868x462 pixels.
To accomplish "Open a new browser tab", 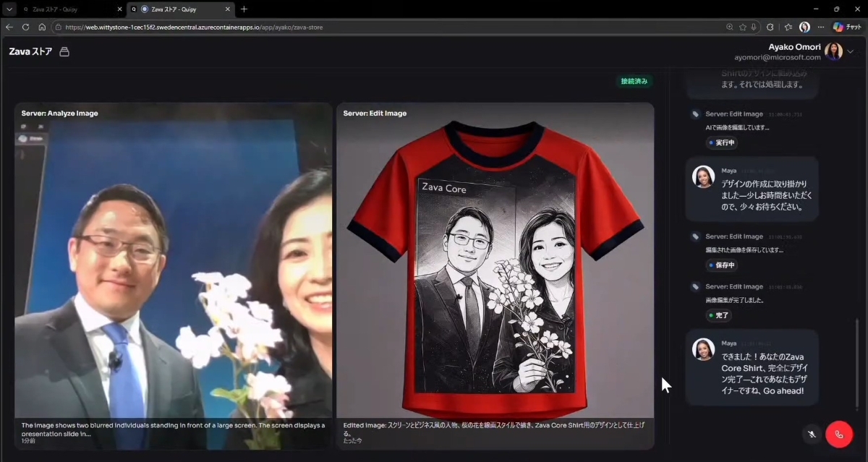I will pyautogui.click(x=244, y=9).
